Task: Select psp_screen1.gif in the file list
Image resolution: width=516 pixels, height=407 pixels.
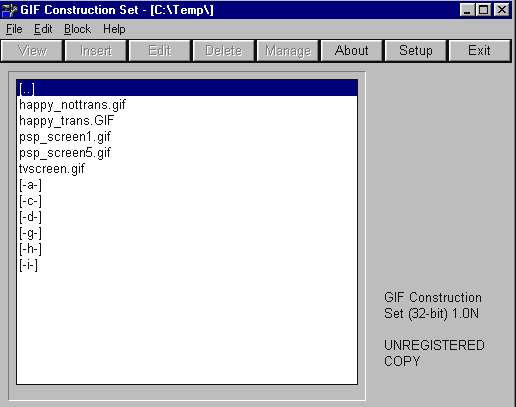Action: [187, 137]
